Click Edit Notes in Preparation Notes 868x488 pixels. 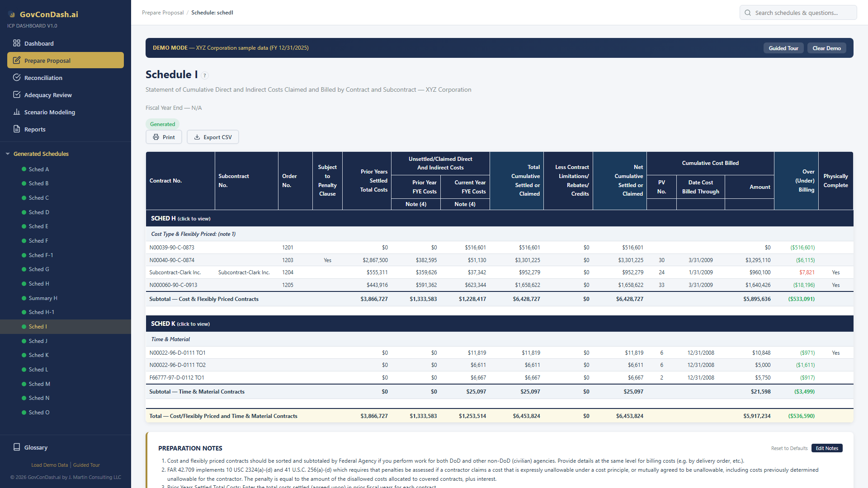click(x=826, y=448)
